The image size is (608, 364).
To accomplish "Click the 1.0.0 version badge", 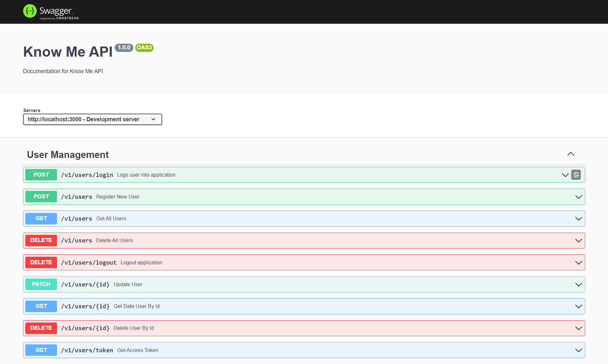I will point(124,47).
